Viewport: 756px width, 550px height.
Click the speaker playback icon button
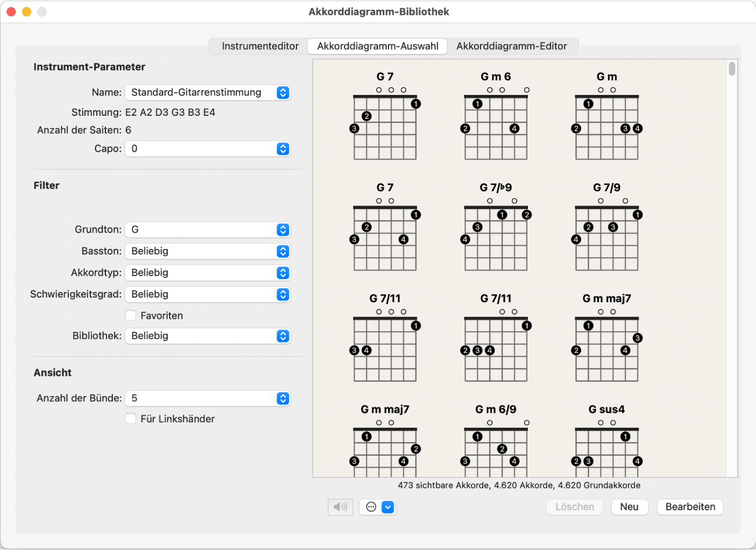coord(341,507)
